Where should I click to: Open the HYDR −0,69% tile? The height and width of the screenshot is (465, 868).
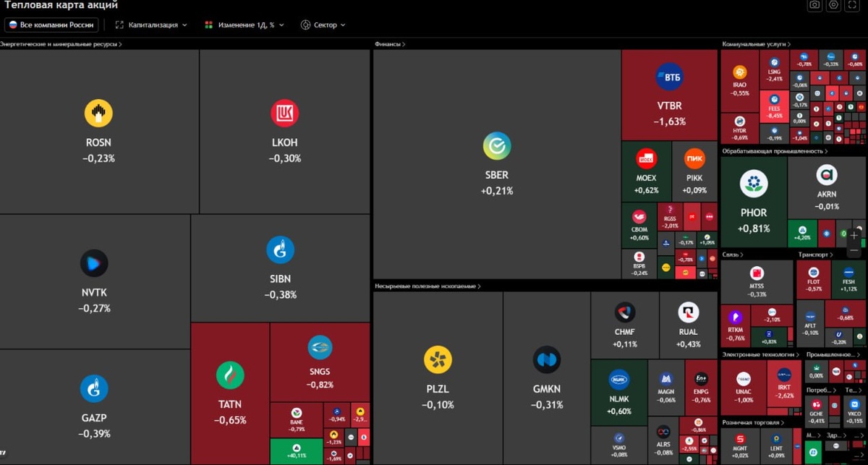point(739,128)
